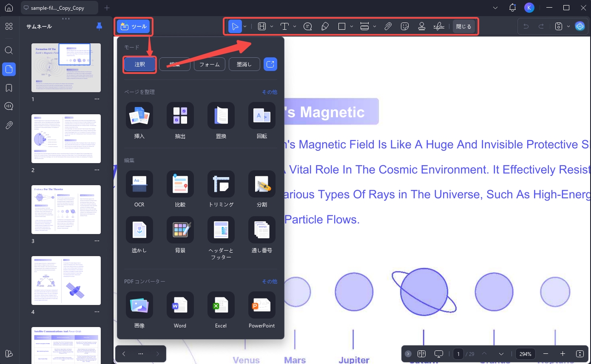Expand highlight tool dropdown arrow
This screenshot has height=364, width=591.
coord(271,26)
